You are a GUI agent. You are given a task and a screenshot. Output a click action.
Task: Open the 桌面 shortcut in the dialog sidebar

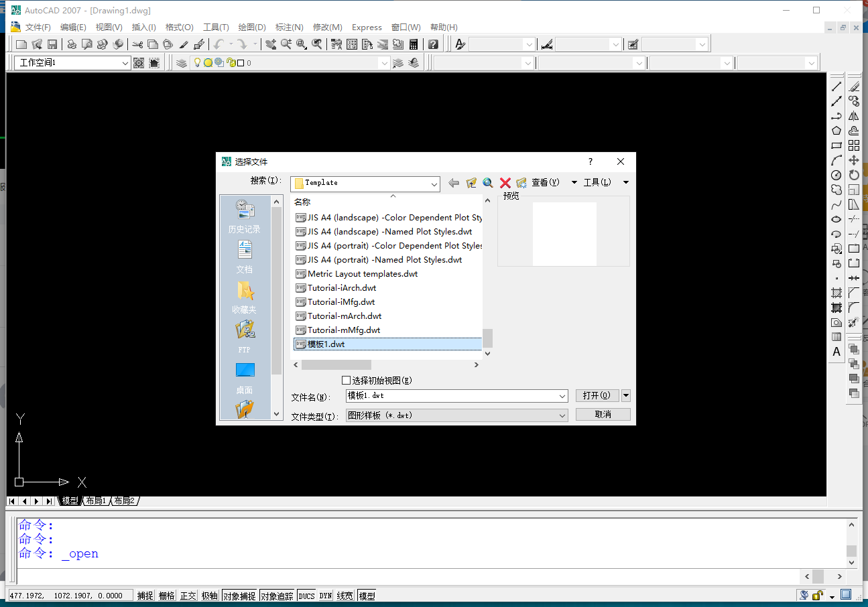[x=245, y=377]
